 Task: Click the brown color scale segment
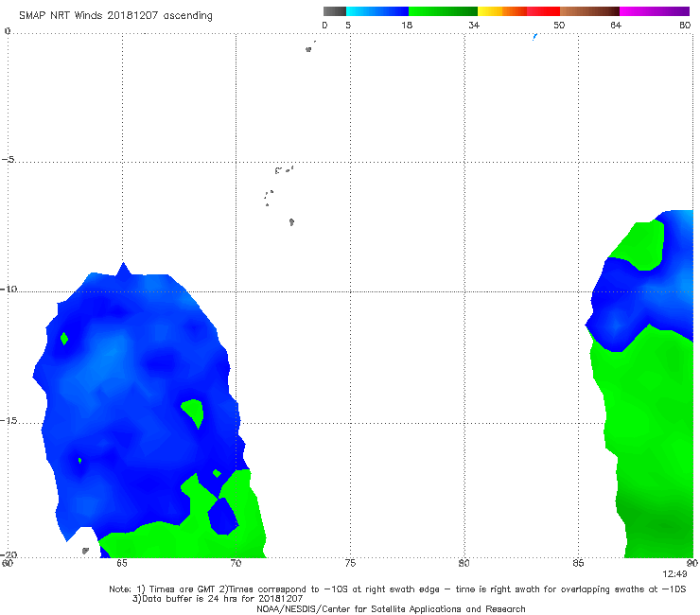[589, 11]
